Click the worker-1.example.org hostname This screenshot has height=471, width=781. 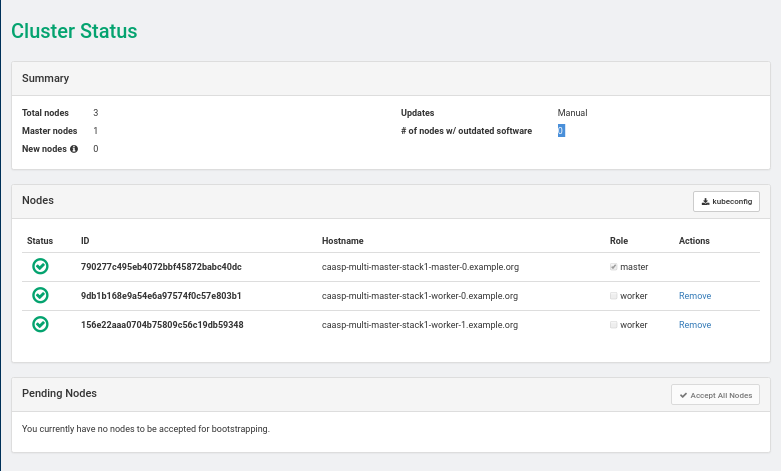(420, 325)
